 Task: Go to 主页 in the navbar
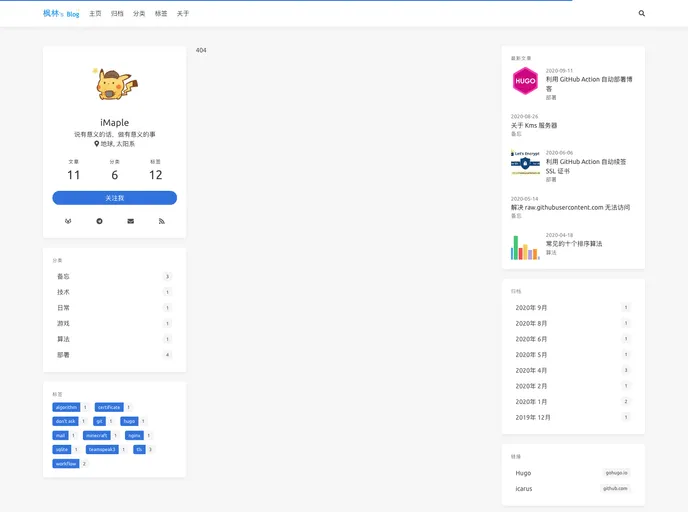point(95,14)
